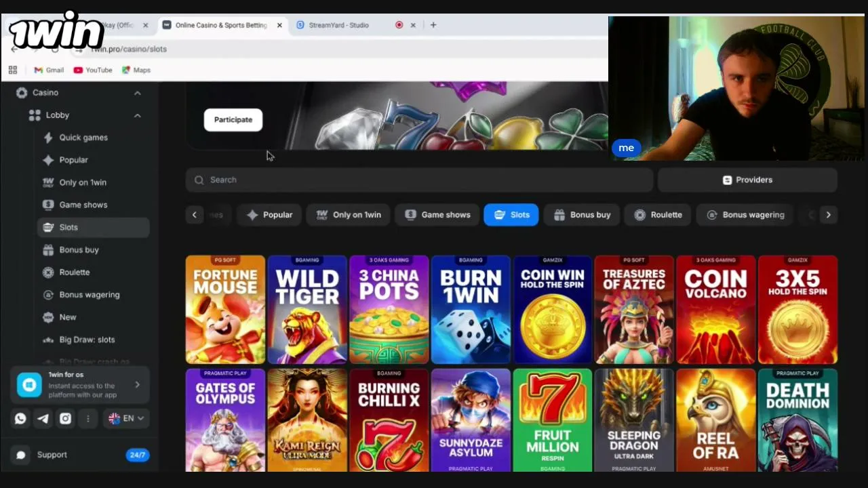
Task: Open the Burning Chilli X slot
Action: pyautogui.click(x=389, y=420)
